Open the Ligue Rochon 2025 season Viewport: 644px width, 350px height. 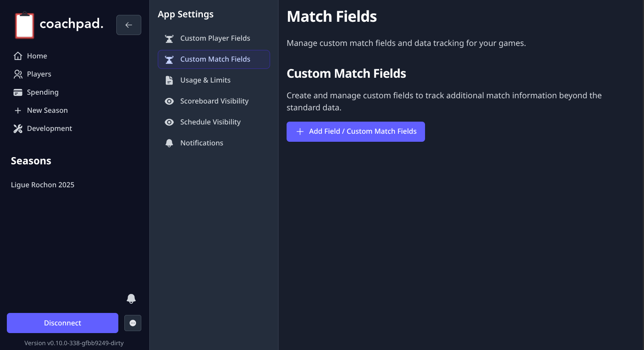pos(43,185)
